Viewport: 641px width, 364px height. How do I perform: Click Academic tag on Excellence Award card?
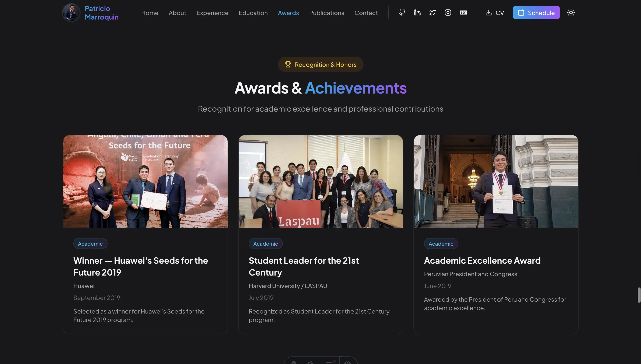click(441, 244)
